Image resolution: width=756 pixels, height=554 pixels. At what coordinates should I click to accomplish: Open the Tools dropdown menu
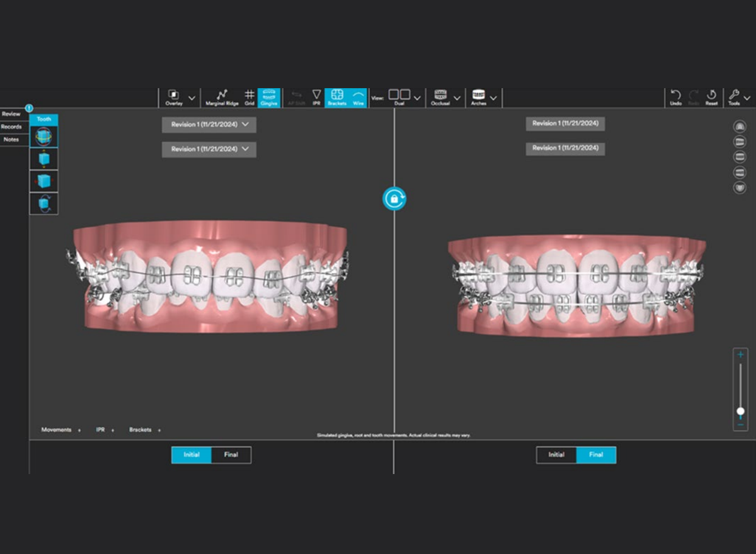coord(747,98)
